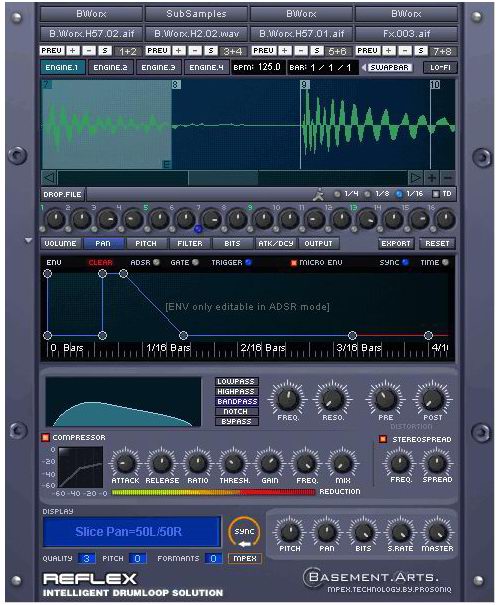
Task: Toggle the Lo-Fi button
Action: pos(440,68)
